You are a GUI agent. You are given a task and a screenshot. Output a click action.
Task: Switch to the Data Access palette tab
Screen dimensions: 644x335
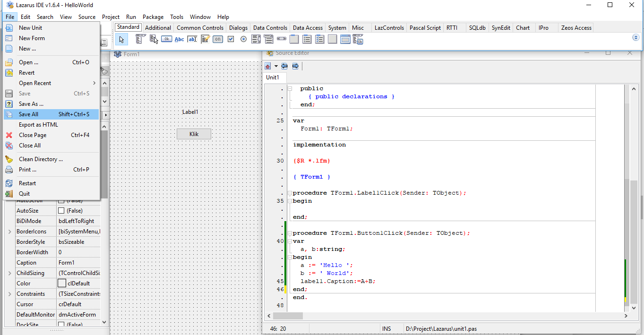click(308, 28)
